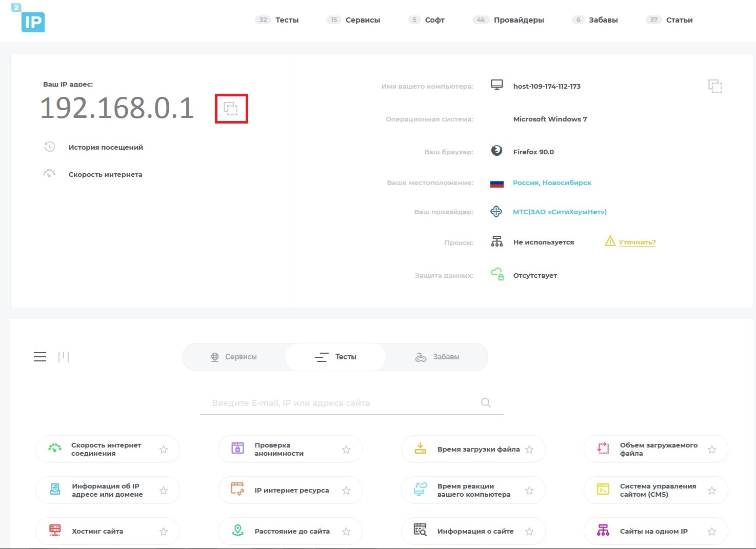Click the yellow warning triangle icon
The width and height of the screenshot is (756, 549).
(x=610, y=241)
